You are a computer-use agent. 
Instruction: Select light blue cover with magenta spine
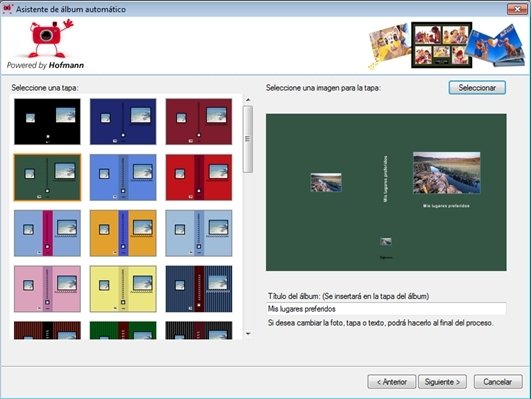pos(47,233)
